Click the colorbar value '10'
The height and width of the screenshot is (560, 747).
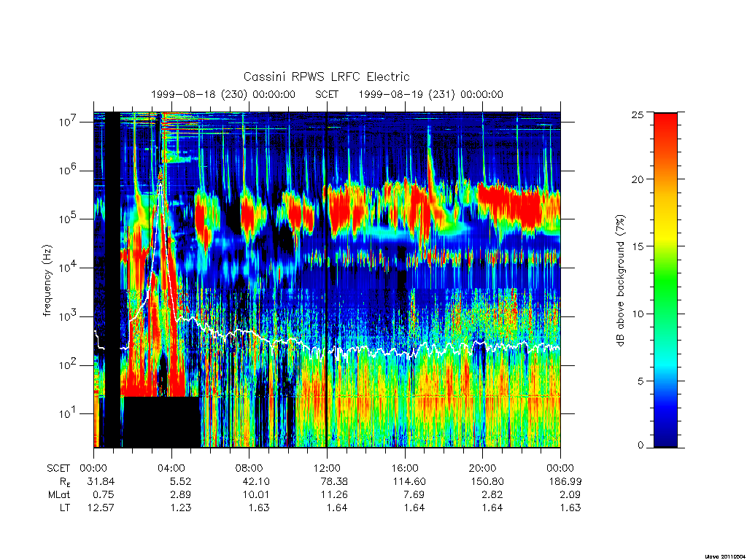coord(638,314)
